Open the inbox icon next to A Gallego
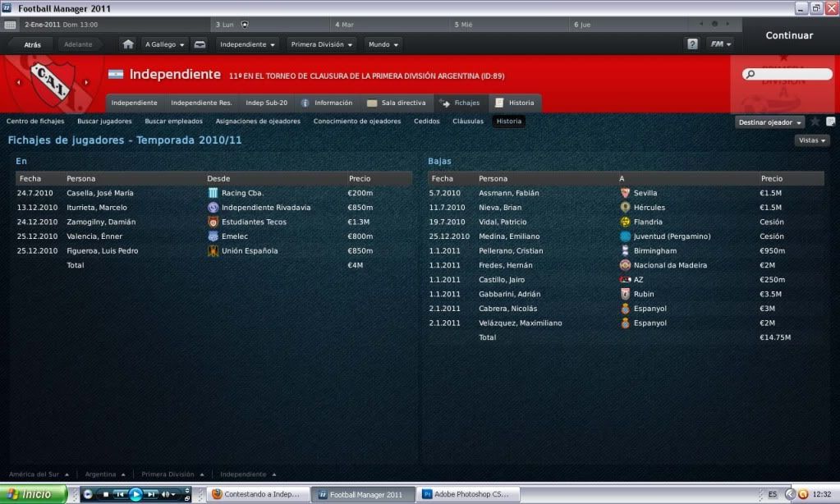 coord(200,44)
